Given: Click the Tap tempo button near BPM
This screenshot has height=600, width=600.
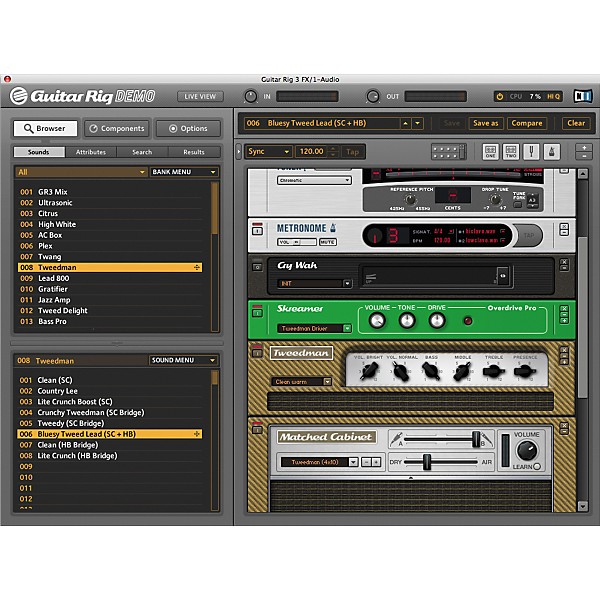Looking at the screenshot, I should pos(352,152).
